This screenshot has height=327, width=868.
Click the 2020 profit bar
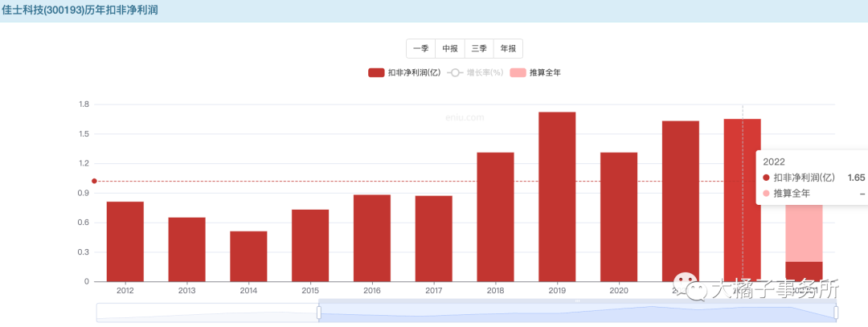tap(619, 217)
